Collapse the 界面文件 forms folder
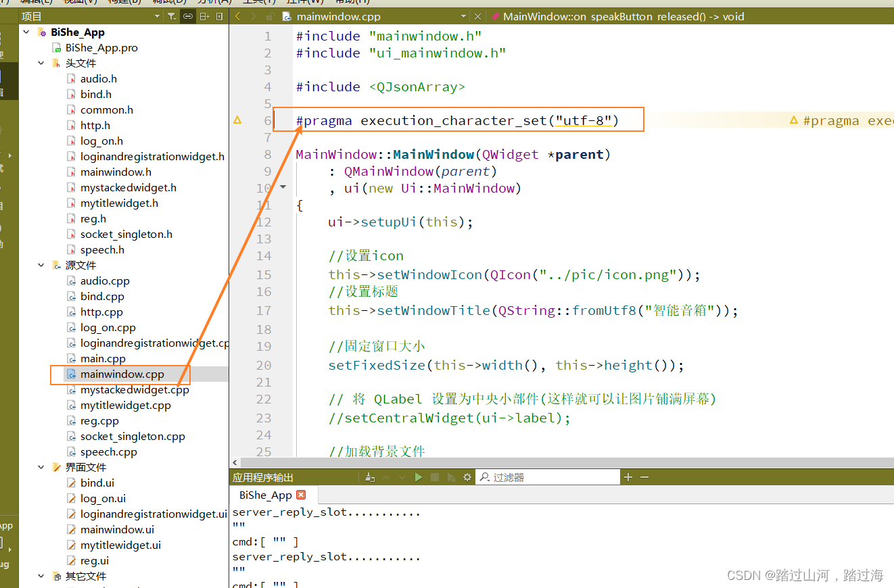Image resolution: width=894 pixels, height=588 pixels. pos(41,467)
